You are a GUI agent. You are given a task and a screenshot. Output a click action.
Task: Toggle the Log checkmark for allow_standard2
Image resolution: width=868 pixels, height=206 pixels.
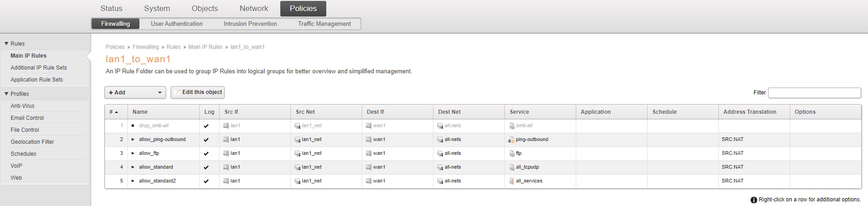[206, 181]
